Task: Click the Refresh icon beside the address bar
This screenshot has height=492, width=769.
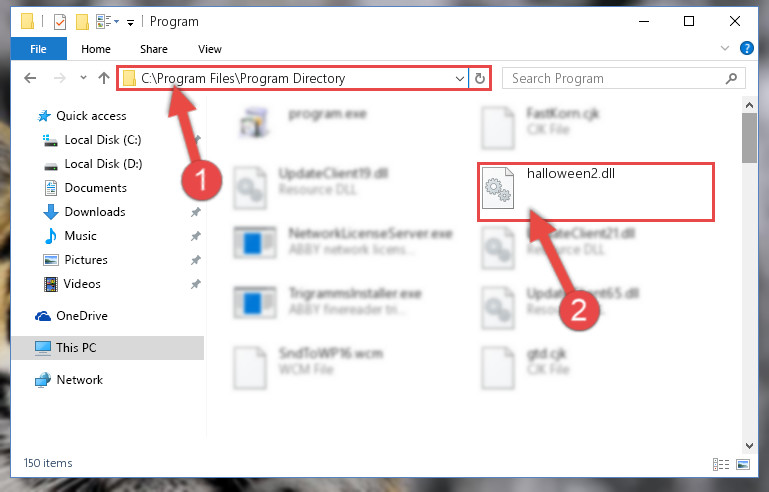Action: [x=480, y=78]
